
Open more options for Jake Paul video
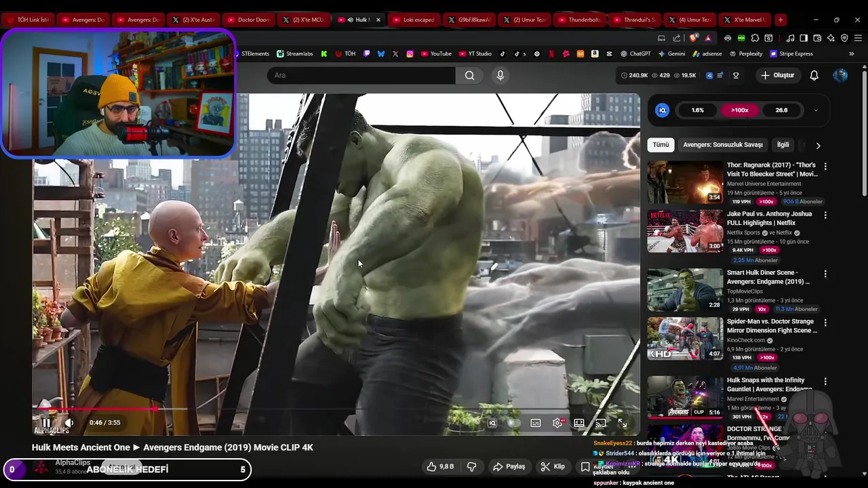pyautogui.click(x=825, y=215)
